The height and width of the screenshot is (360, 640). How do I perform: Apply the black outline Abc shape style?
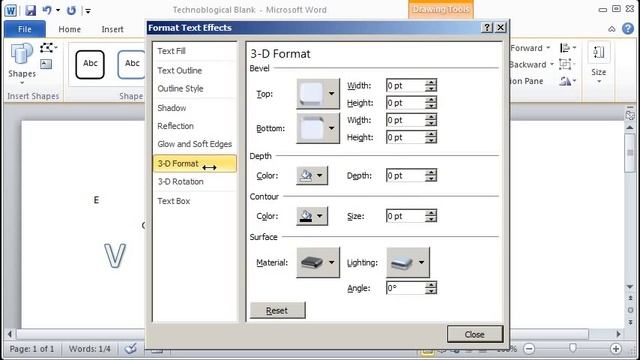coord(90,64)
